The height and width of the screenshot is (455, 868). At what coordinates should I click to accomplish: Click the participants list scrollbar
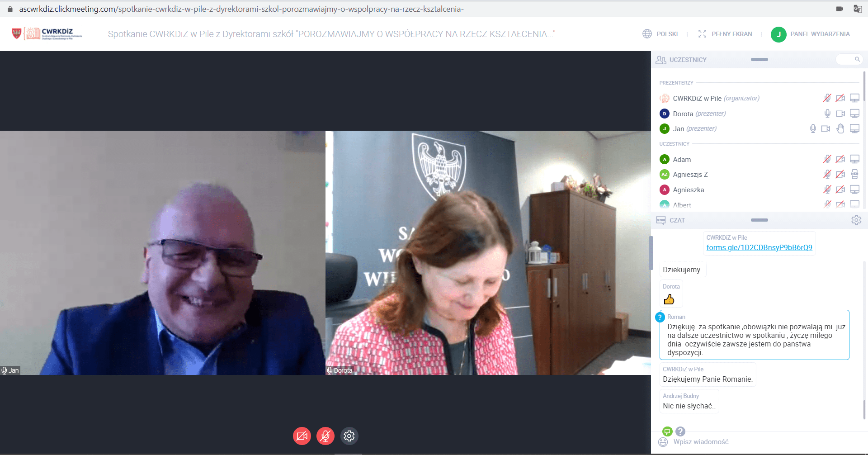pos(864,86)
